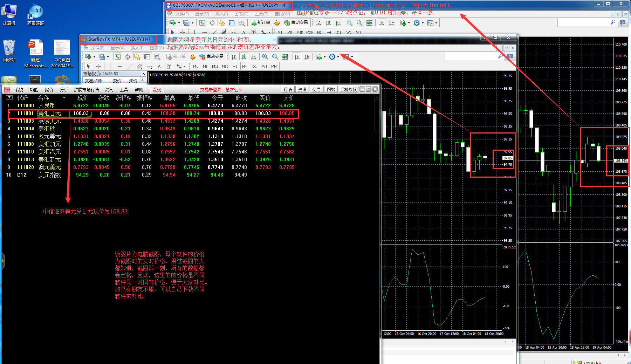Click 基本汇率 link
Screen dimensions: 631x364
(x=234, y=90)
